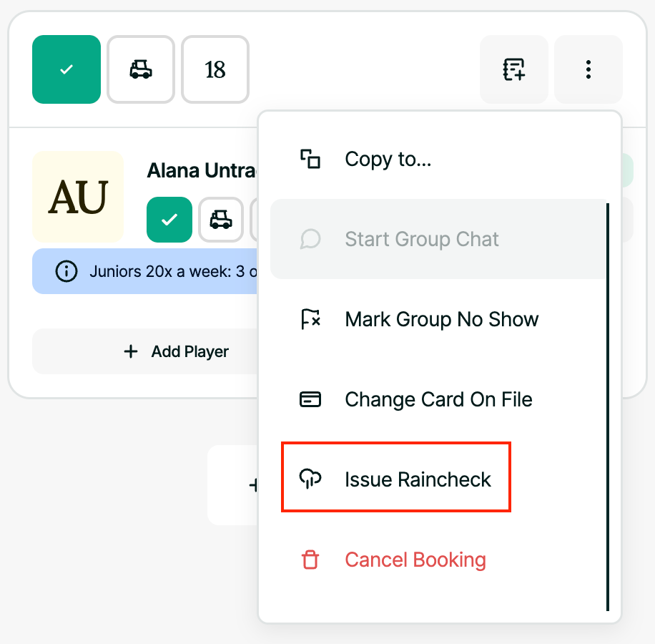Click the trash icon for Cancel Booking

click(x=310, y=560)
